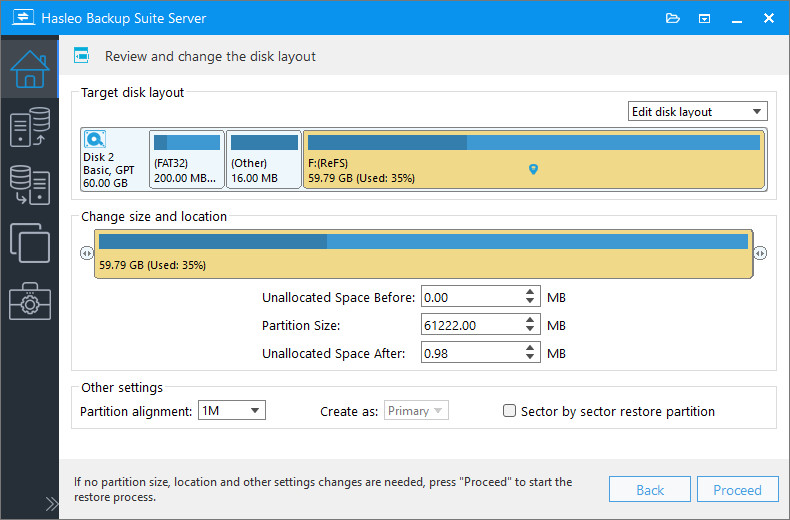The height and width of the screenshot is (520, 790).
Task: Open the title bar dropdown menu icon
Action: (x=704, y=19)
